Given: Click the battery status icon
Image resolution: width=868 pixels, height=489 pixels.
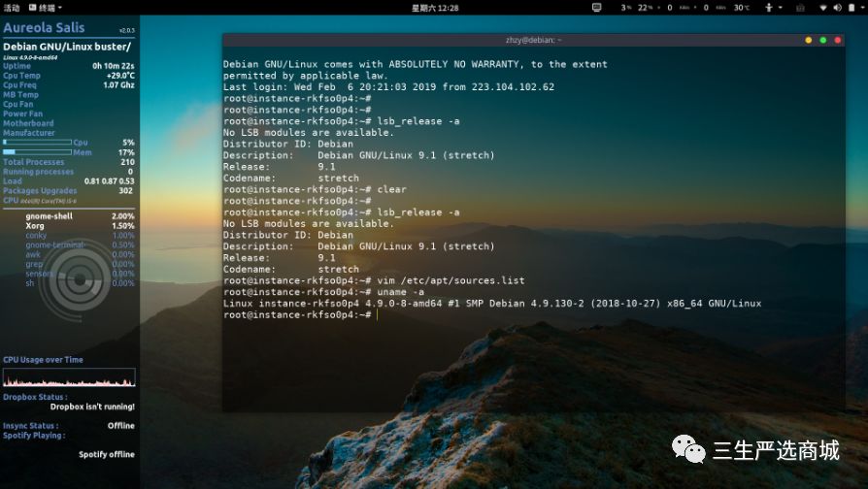Looking at the screenshot, I should [x=851, y=8].
